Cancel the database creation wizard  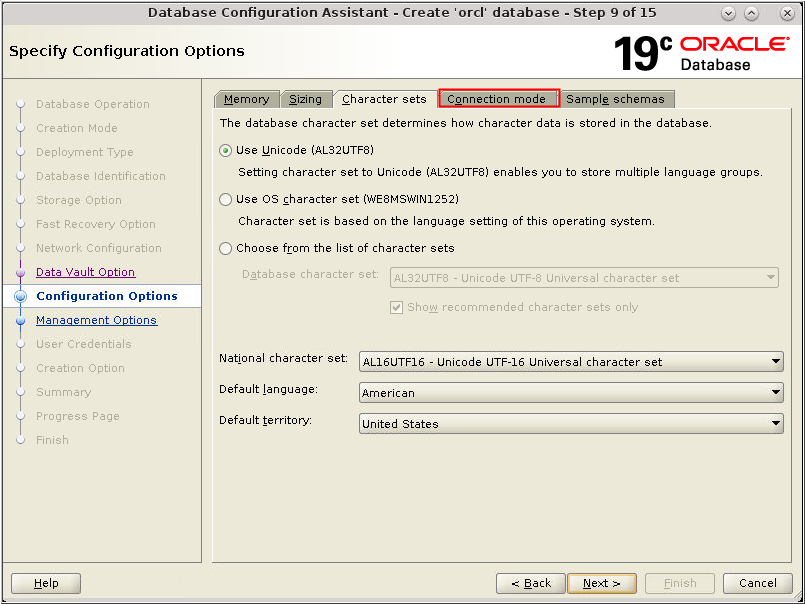click(758, 583)
